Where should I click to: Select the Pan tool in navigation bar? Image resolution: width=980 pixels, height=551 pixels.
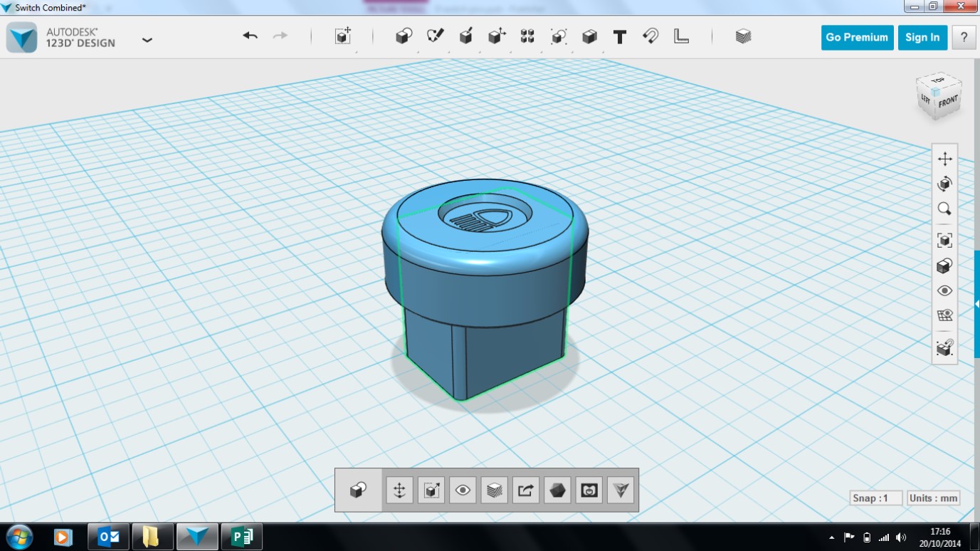tap(944, 159)
